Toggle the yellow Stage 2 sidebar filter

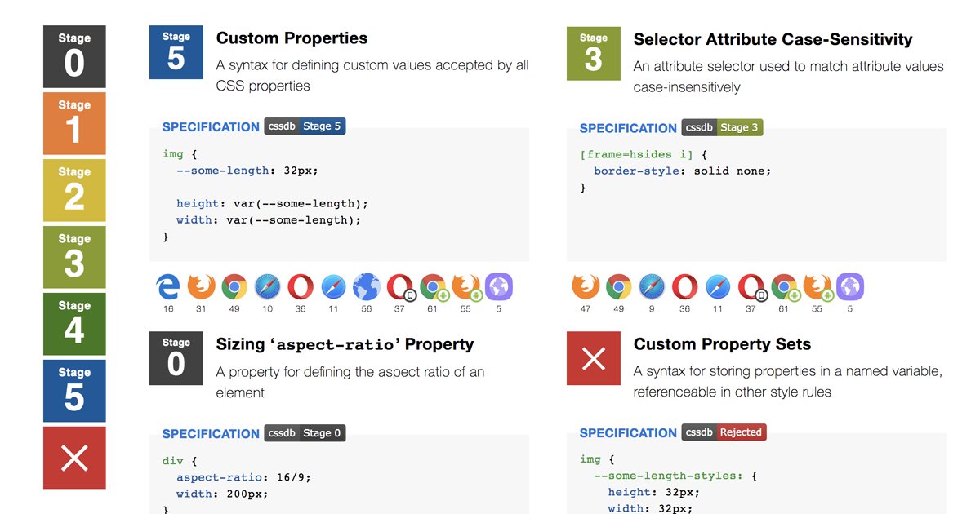[x=74, y=191]
